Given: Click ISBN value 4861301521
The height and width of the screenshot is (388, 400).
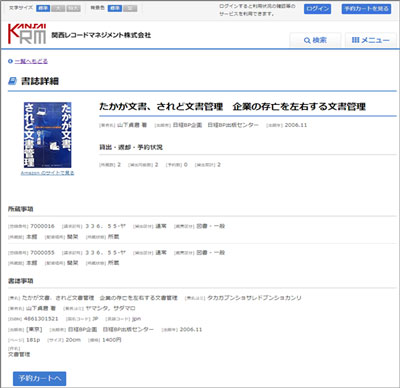Looking at the screenshot, I should (x=41, y=319).
